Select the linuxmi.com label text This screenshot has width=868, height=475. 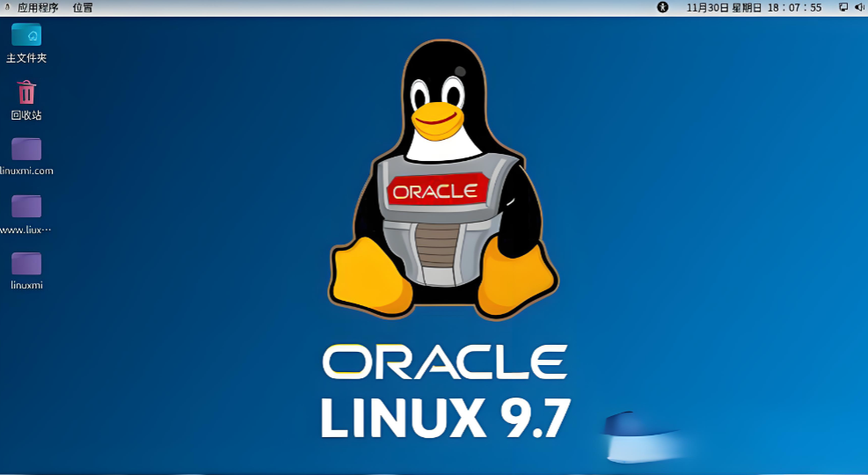[26, 171]
